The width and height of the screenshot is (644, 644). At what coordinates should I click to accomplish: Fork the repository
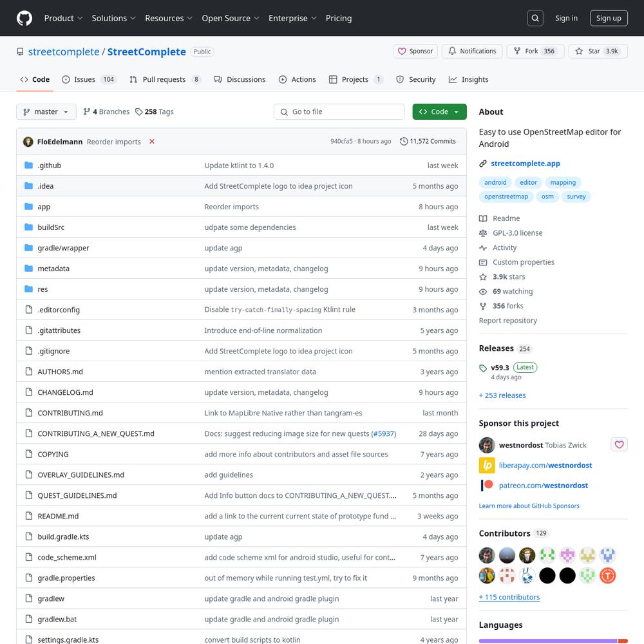point(535,52)
